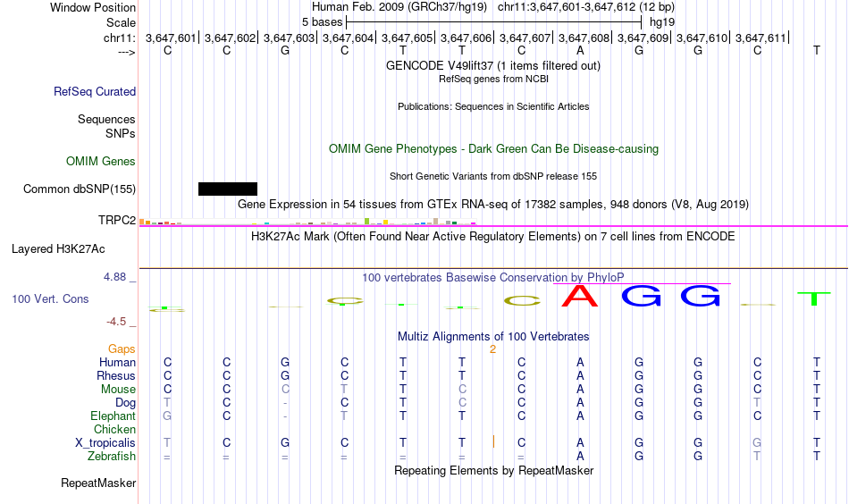Select the Elephant alignment row label

click(x=113, y=416)
